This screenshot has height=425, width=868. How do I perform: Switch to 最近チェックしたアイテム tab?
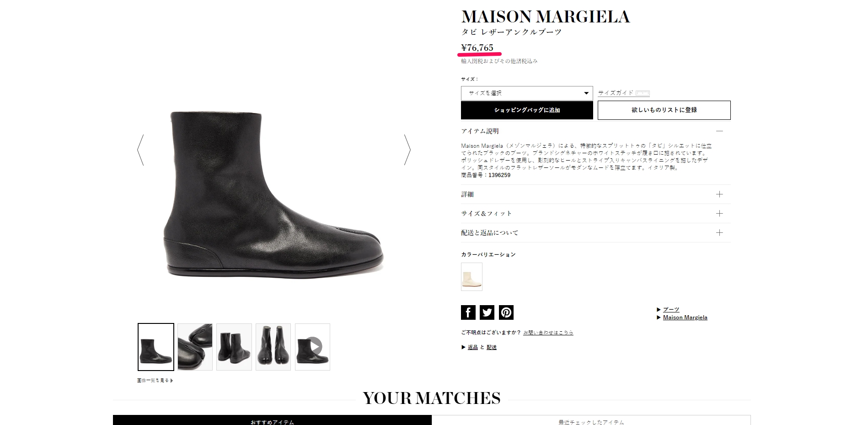click(591, 420)
